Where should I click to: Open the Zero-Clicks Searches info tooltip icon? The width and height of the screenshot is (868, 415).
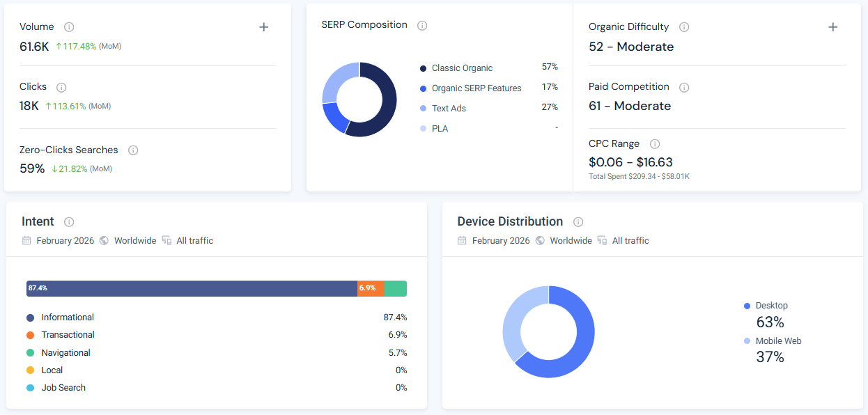click(133, 150)
